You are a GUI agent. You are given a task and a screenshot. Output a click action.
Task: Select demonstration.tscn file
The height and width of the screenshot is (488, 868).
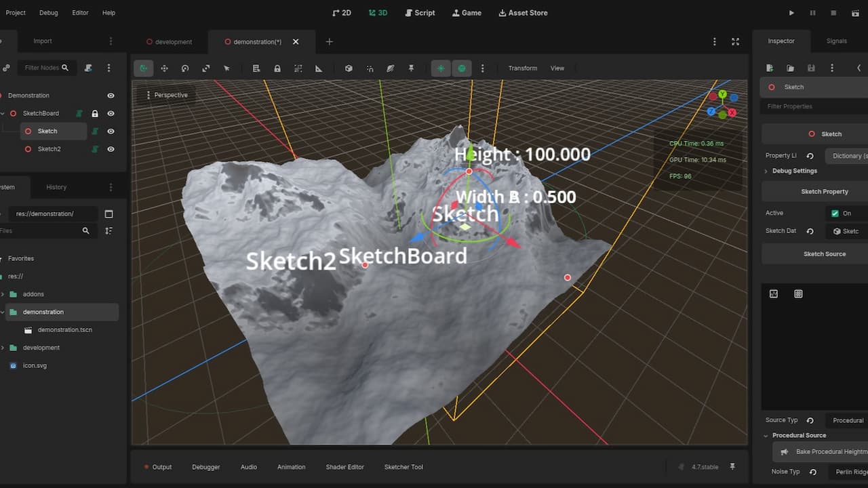pyautogui.click(x=65, y=330)
